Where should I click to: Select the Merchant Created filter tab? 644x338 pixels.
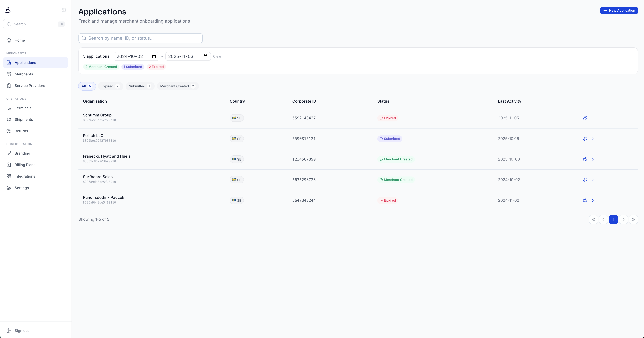(x=178, y=86)
